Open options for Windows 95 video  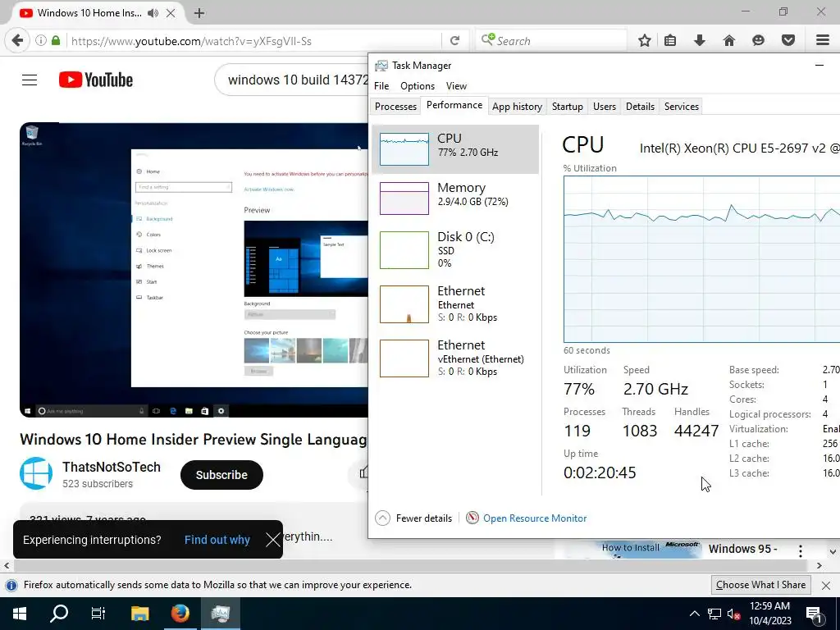[801, 550]
